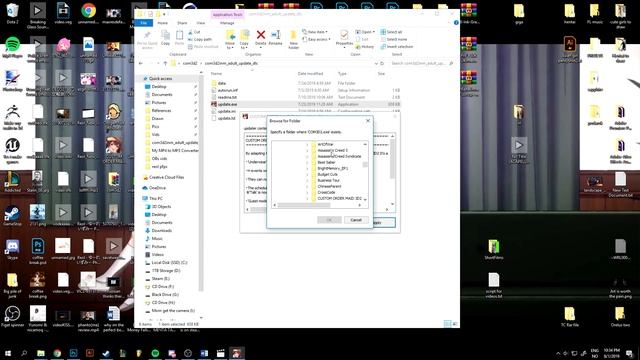Expand the AnOther folder in browse dialog
The height and width of the screenshot is (360, 640).
307,144
